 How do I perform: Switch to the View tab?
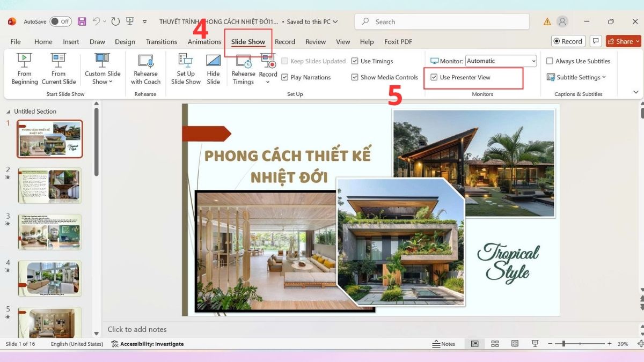(343, 41)
